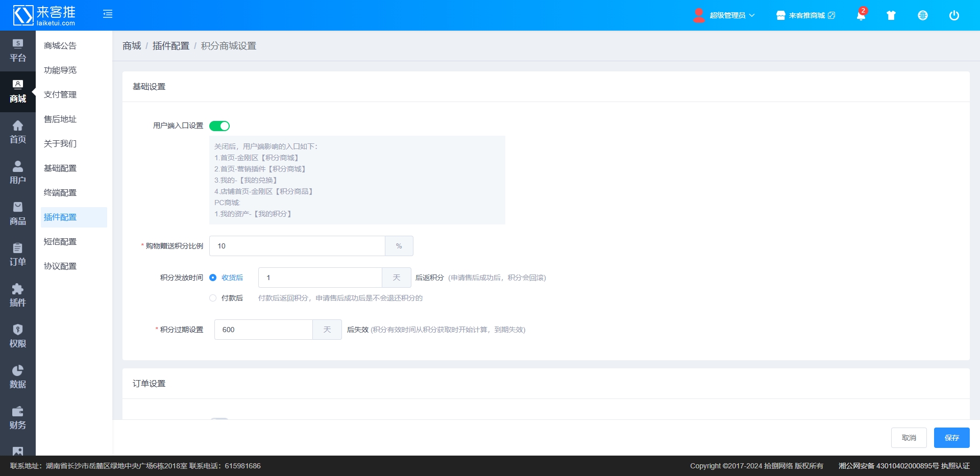Open the globe language icon
This screenshot has height=476, width=980.
tap(922, 15)
